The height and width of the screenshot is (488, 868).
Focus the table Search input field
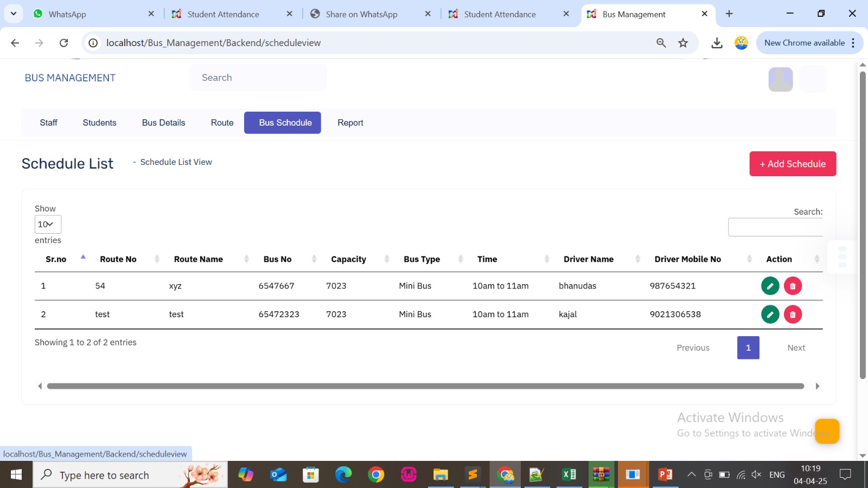775,227
